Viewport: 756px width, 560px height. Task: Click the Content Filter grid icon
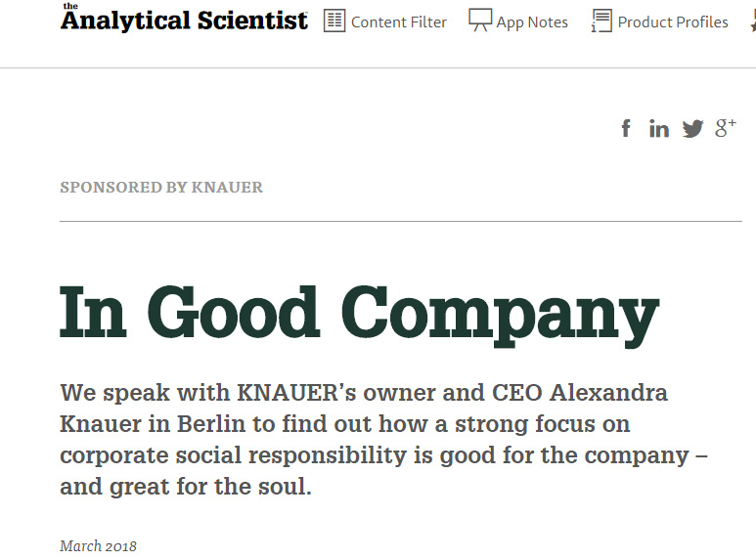click(x=334, y=21)
